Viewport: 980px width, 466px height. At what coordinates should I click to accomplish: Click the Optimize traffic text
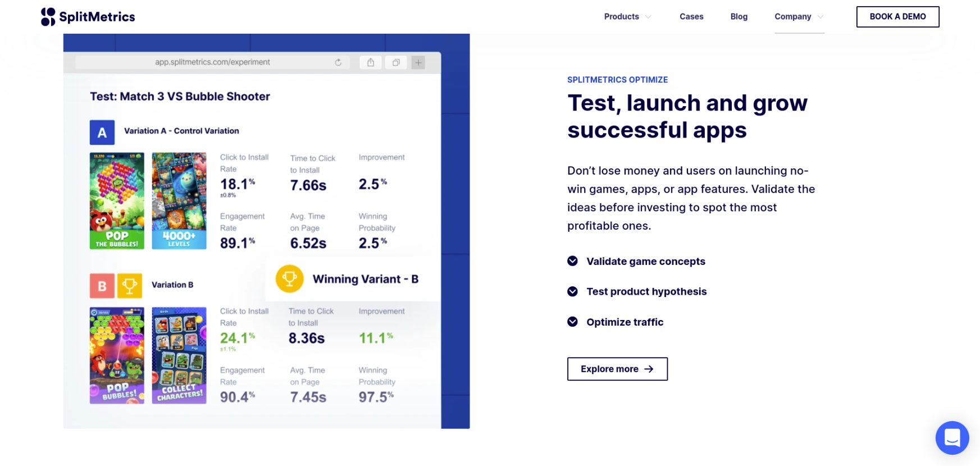pos(625,322)
